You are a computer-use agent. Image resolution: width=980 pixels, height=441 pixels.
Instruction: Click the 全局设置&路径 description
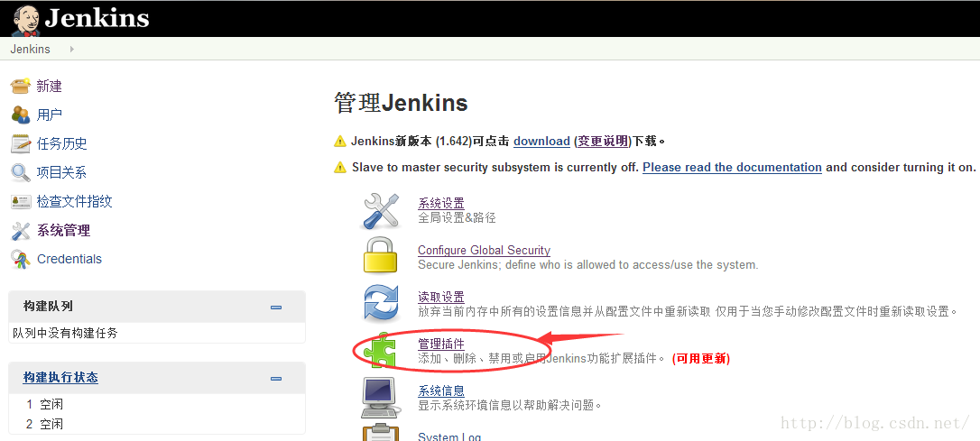coord(457,218)
